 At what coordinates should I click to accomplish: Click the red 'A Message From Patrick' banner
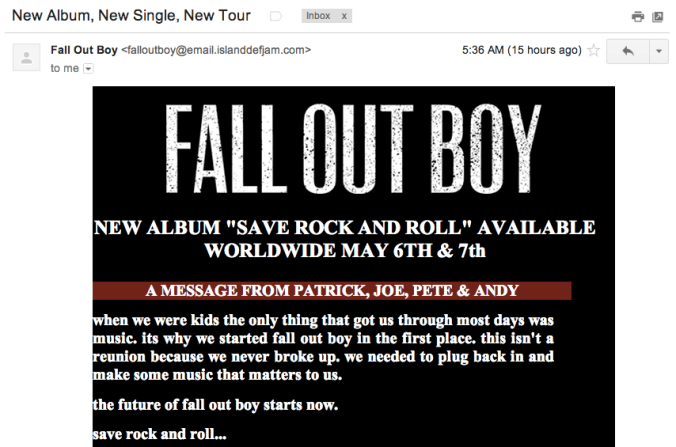[332, 291]
